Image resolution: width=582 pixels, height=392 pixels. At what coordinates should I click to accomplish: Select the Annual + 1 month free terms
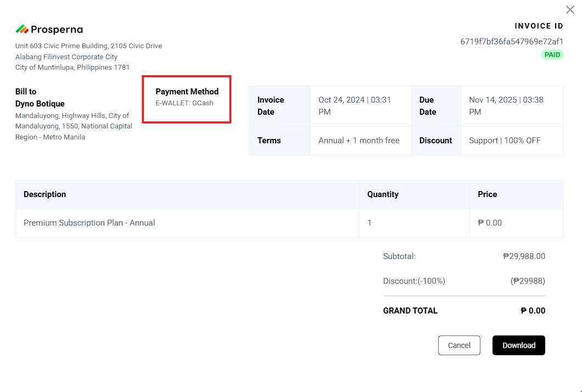pyautogui.click(x=359, y=141)
